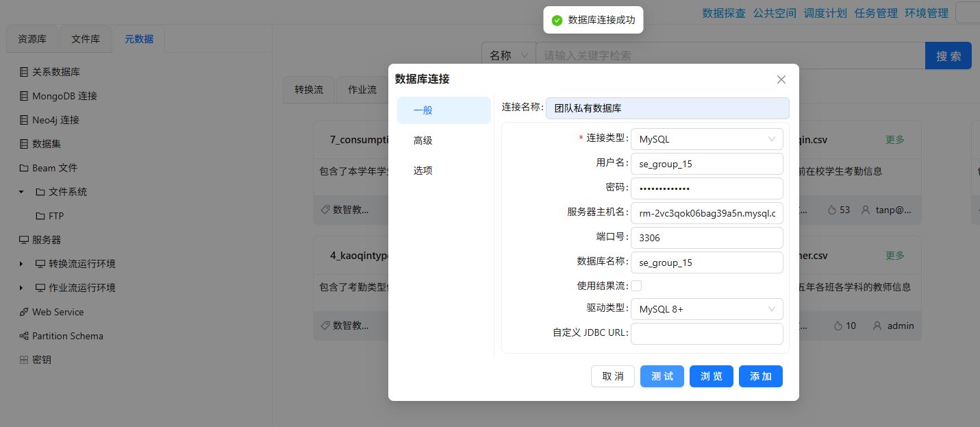Click the 添加 button
Viewport: 980px width, 427px height.
(x=761, y=376)
